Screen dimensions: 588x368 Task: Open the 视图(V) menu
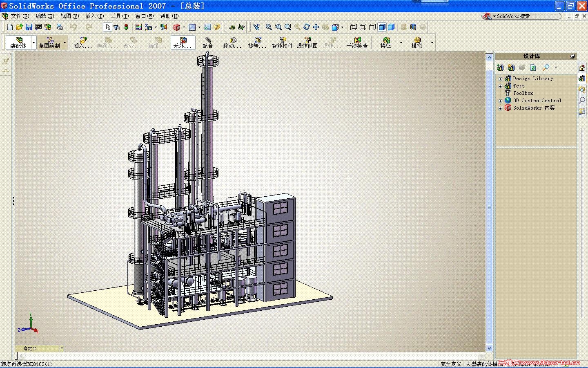[x=69, y=16]
